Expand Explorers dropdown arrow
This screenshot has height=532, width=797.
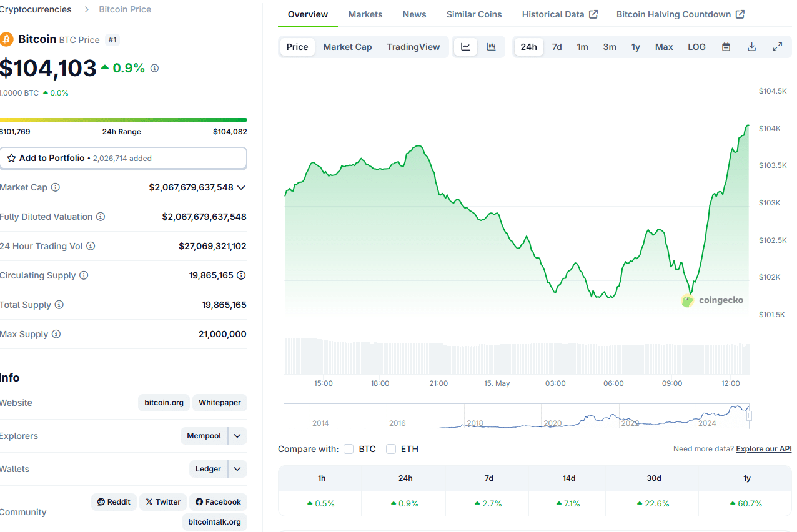pos(237,436)
